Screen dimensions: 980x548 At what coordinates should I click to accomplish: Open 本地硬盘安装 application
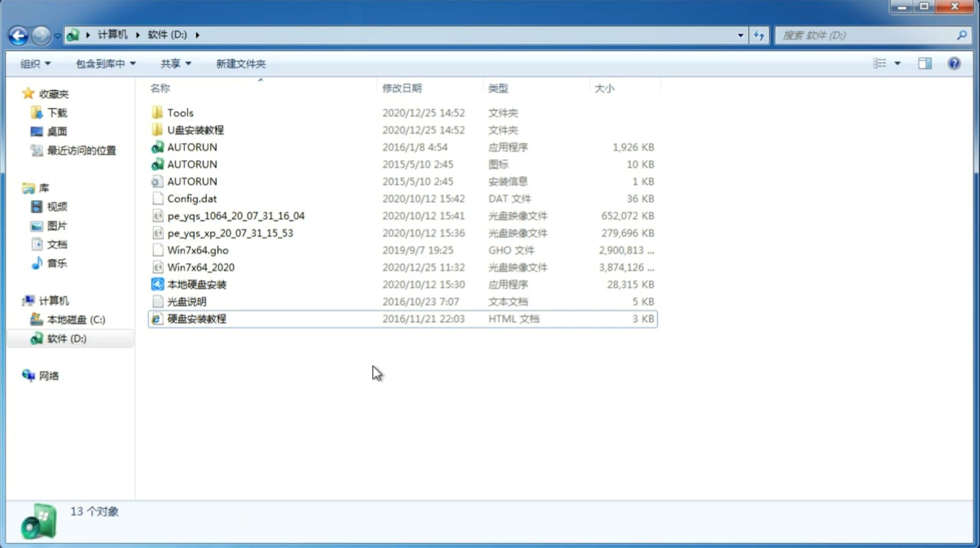point(196,284)
